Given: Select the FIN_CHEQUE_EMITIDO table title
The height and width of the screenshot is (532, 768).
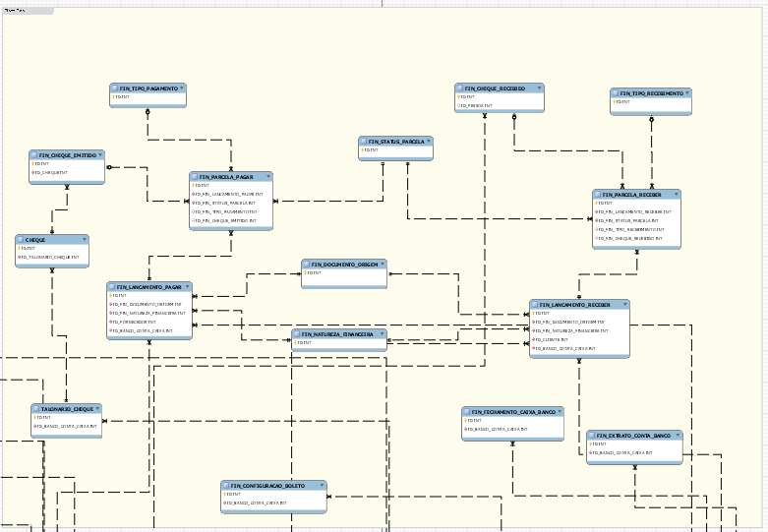Looking at the screenshot, I should pos(68,155).
